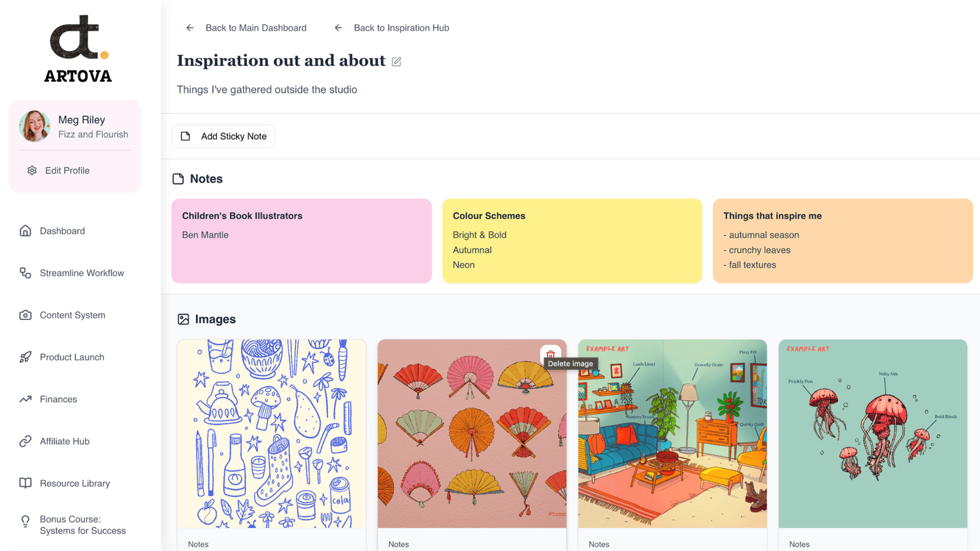Click Meg Riley's profile avatar
This screenshot has height=551, width=980.
click(x=35, y=126)
